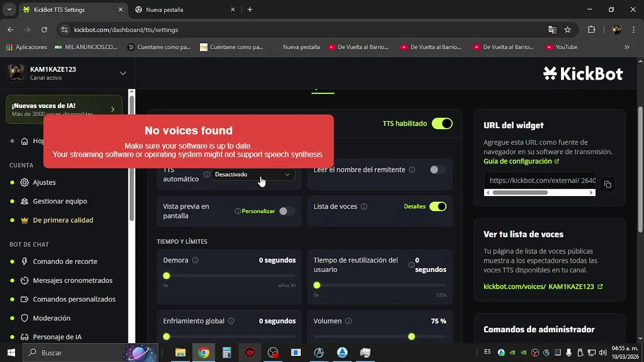Expand KAM1KAZE123 channel selector chevron
Screen dimensions: 644x362
(123, 73)
